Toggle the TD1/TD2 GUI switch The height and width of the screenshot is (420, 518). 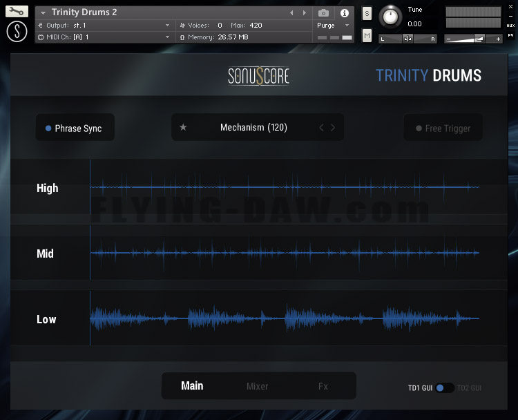click(x=444, y=388)
